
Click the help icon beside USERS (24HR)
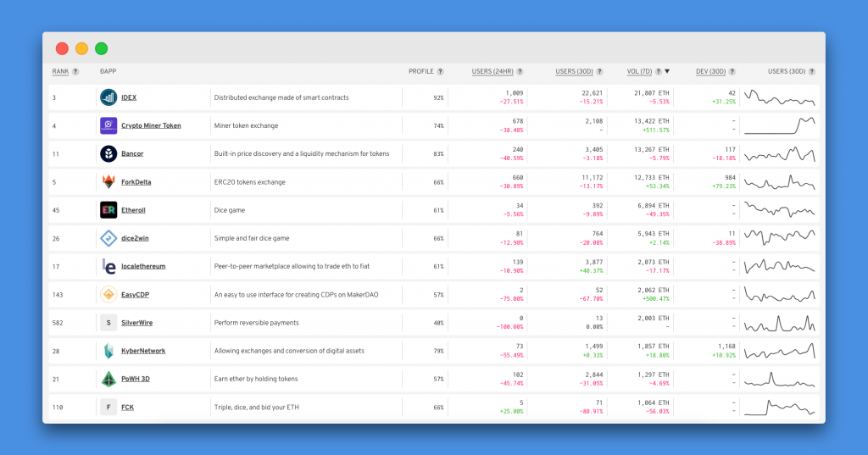(520, 71)
